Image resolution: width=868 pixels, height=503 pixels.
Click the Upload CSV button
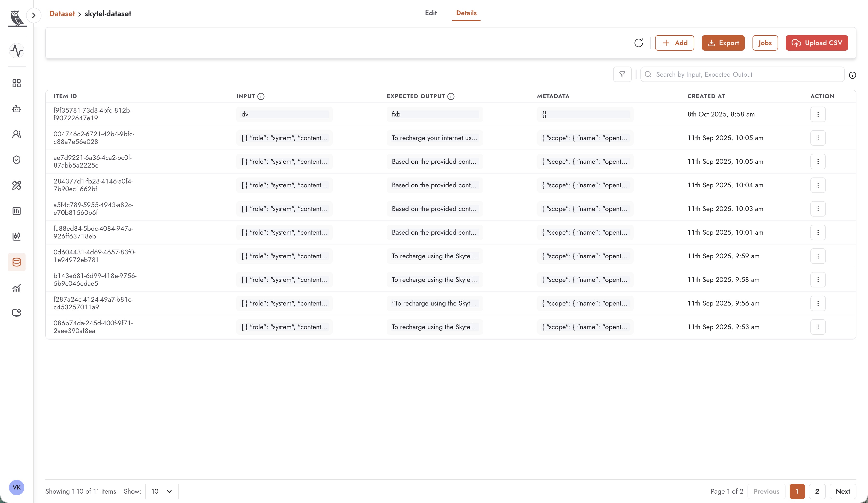(x=817, y=43)
